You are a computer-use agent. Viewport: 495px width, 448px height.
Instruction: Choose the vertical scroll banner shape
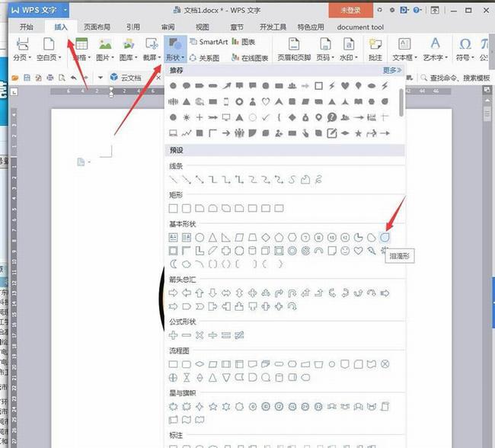385,407
